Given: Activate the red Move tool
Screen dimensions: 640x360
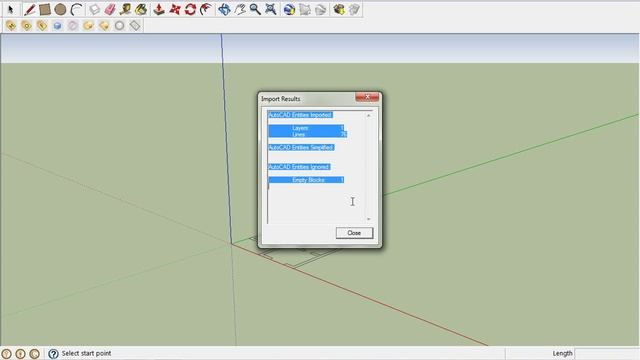Looking at the screenshot, I should click(175, 9).
